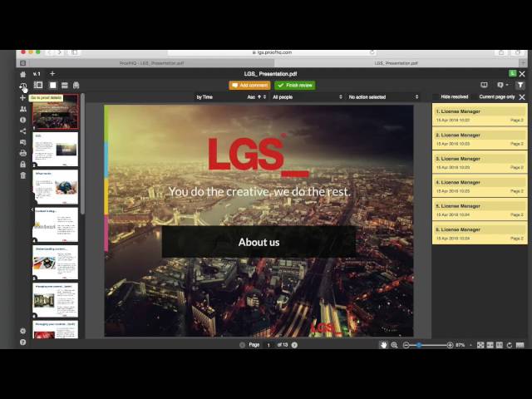Select zoom magnifier tool

394,345
